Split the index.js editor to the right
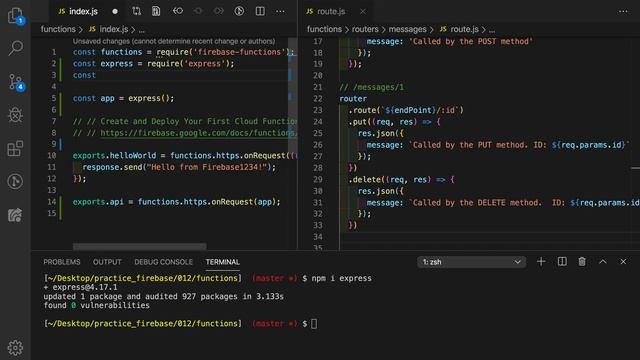Screen dimensions: 640x360 pyautogui.click(x=260, y=11)
